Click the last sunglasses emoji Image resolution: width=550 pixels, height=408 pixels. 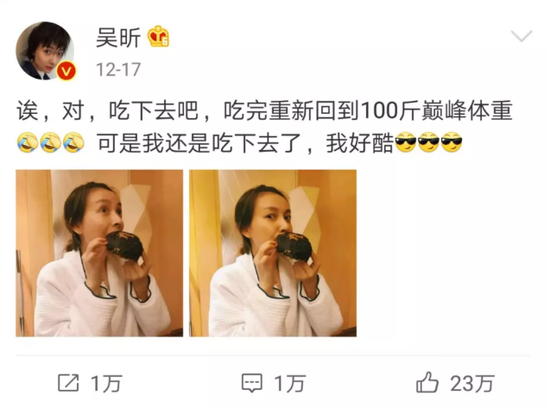(451, 142)
